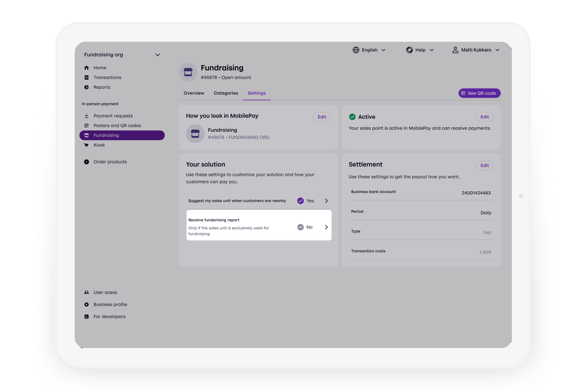Click the For developers terminal icon
588x392 pixels.
coord(86,317)
